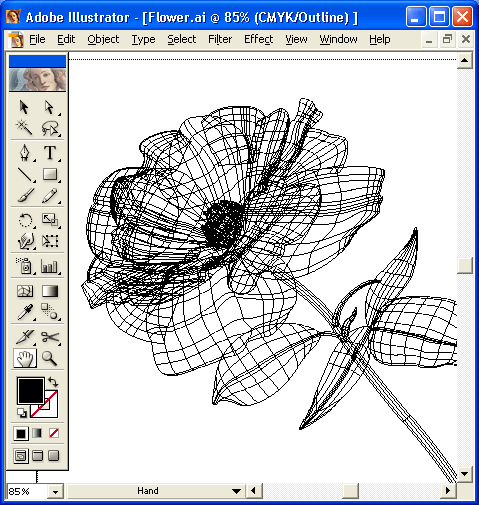The image size is (479, 505).
Task: Select the Paintbrush tool
Action: (x=25, y=195)
